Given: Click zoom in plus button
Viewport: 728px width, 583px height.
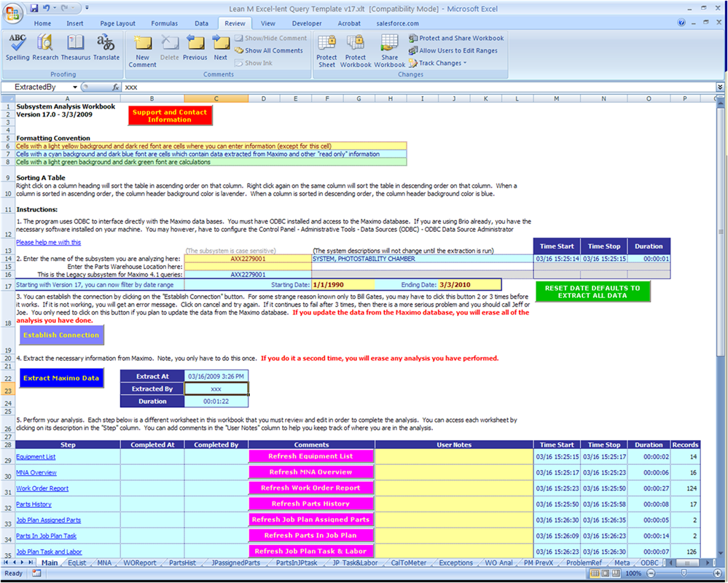Looking at the screenshot, I should point(717,574).
